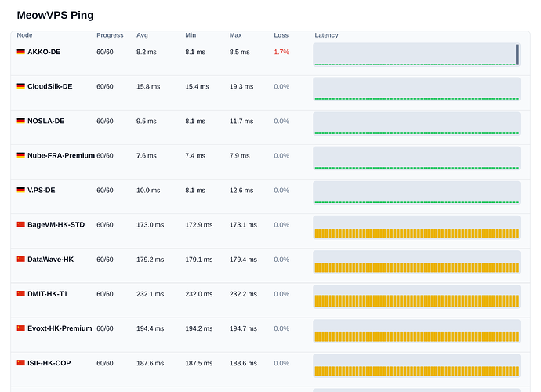
Task: Select the V.PS-DE node name
Action: 42,190
